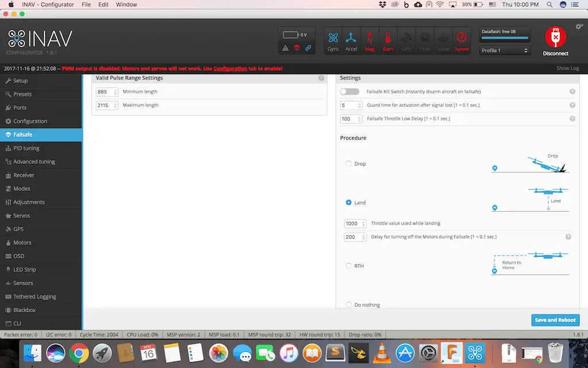Go to the PID tuning tab
The height and width of the screenshot is (368, 588).
tap(41, 148)
